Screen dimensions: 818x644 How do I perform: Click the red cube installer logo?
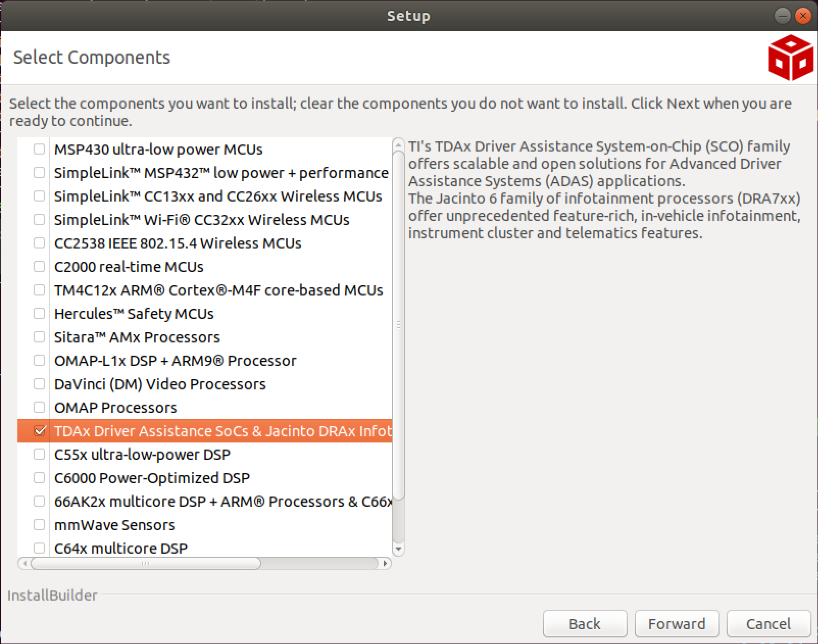pyautogui.click(x=790, y=58)
